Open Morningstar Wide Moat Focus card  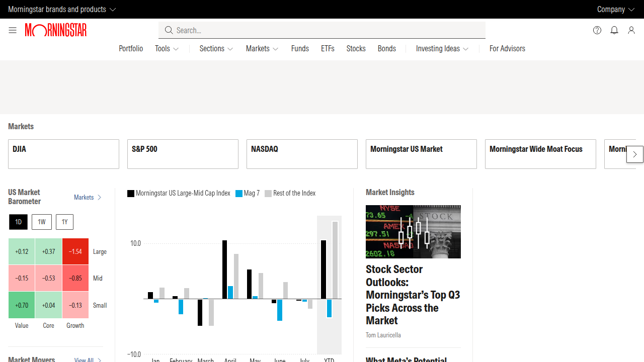pos(540,154)
